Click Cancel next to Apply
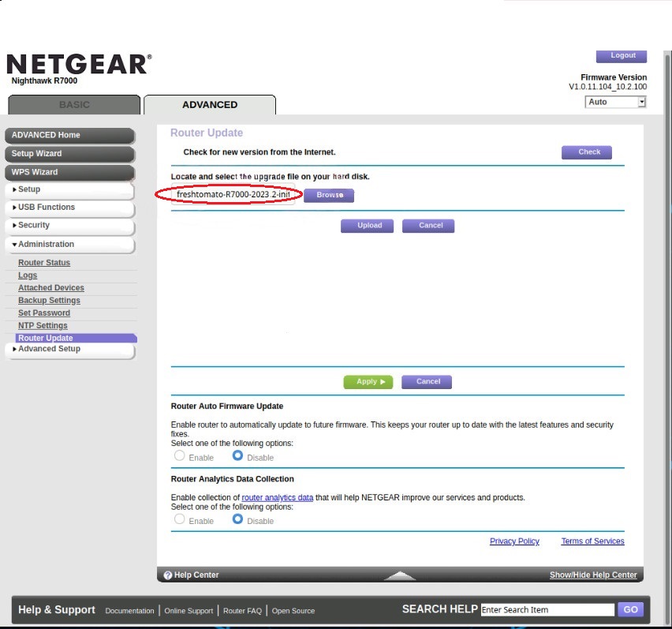 [x=427, y=382]
